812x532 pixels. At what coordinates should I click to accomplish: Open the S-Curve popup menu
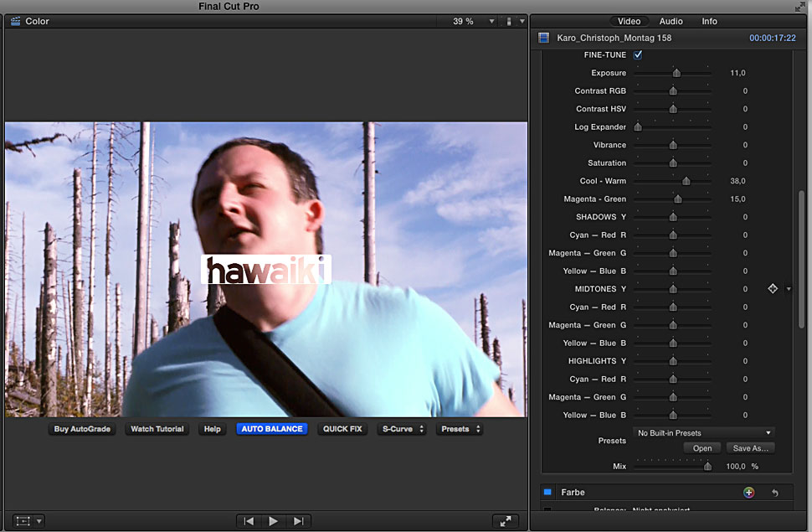(402, 429)
